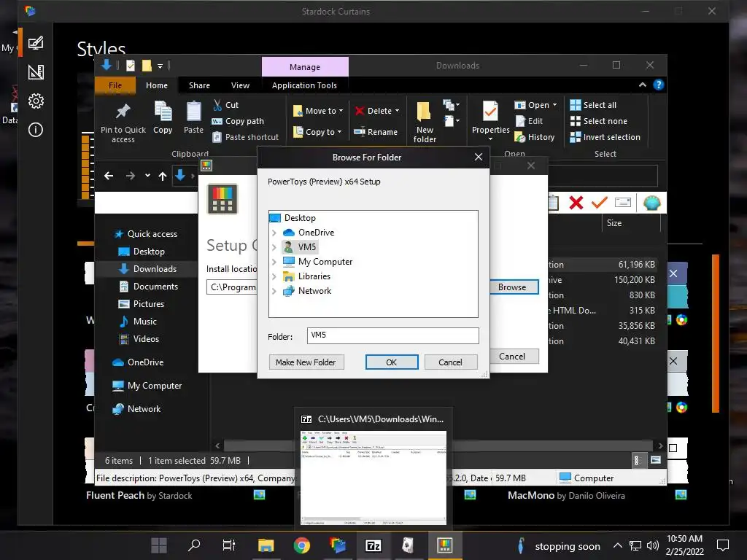747x560 pixels.
Task: Click OK in Browse For Folder dialog
Action: pyautogui.click(x=392, y=362)
